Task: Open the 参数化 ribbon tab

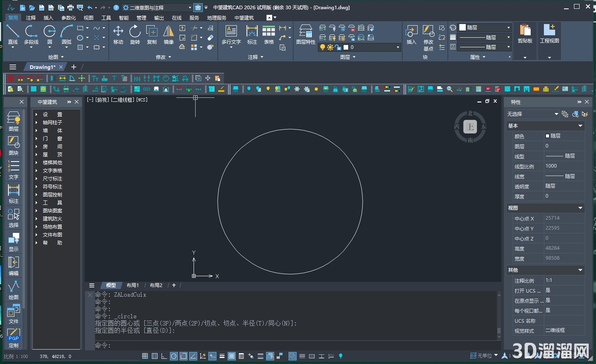Action: pos(69,18)
